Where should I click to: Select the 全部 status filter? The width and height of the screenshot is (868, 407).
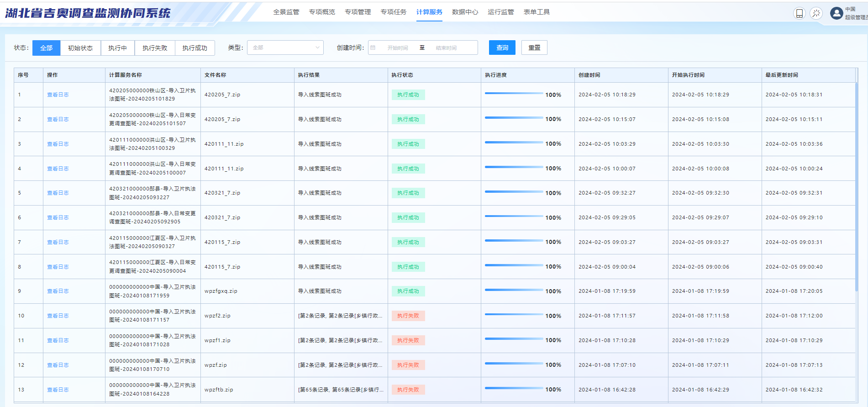[x=46, y=48]
